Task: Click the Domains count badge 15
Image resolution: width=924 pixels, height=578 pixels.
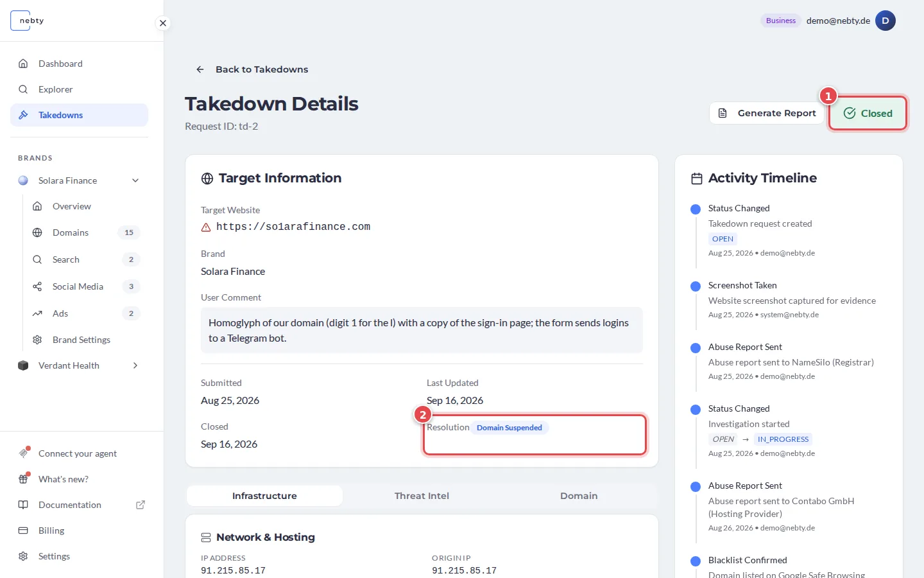Action: [x=129, y=232]
